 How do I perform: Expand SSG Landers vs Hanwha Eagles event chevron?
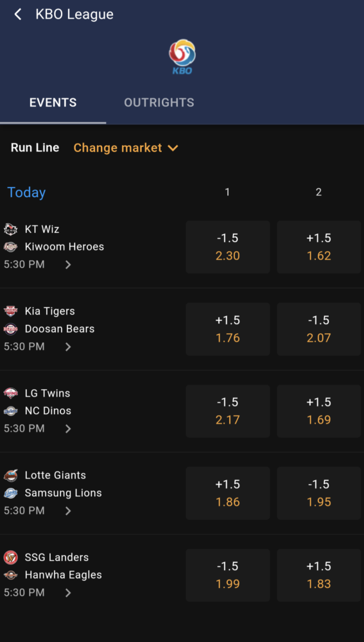pos(69,593)
